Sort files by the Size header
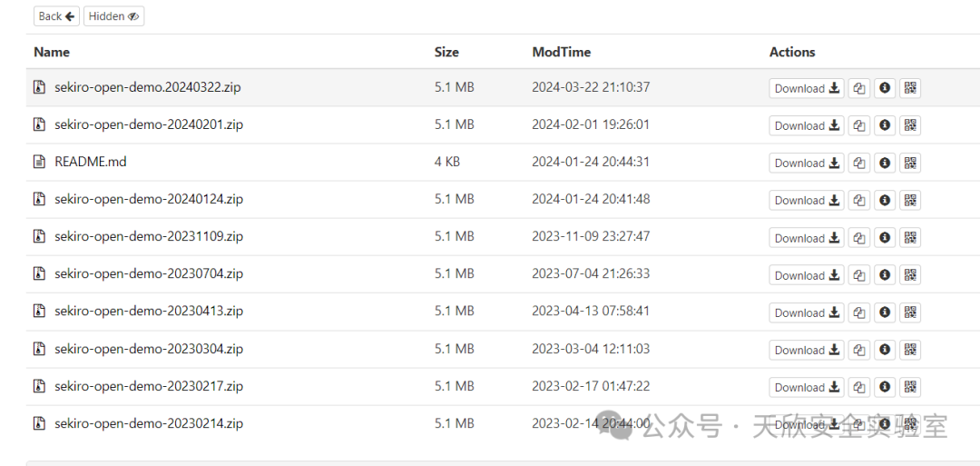This screenshot has height=466, width=980. [446, 52]
